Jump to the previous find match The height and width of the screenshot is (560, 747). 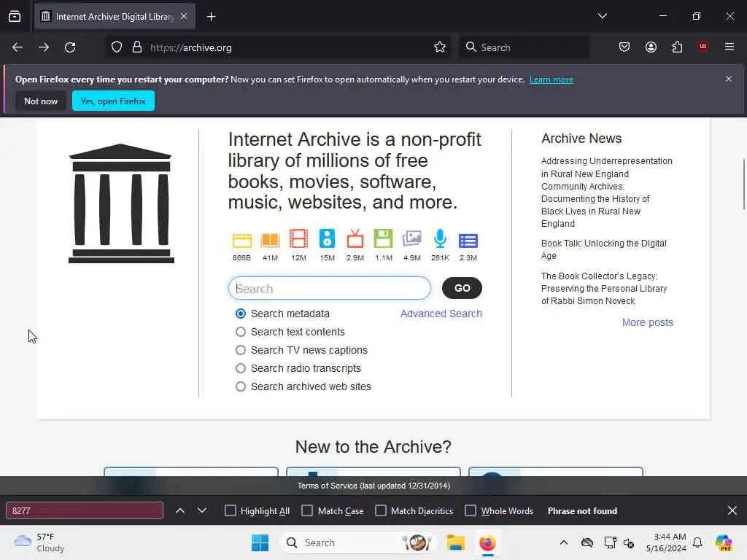click(x=180, y=510)
